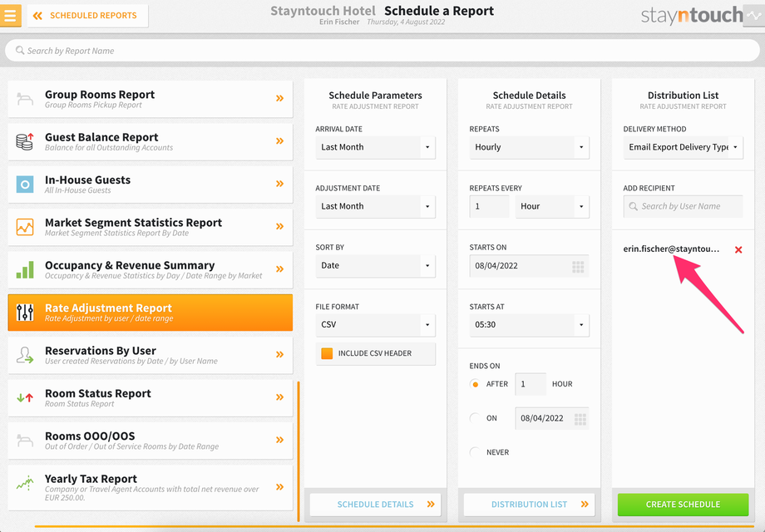Select the Room Status Report title

[x=98, y=393]
